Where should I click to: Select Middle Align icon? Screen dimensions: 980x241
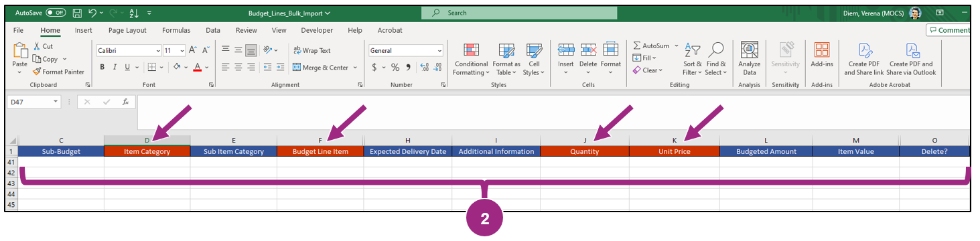coord(238,50)
